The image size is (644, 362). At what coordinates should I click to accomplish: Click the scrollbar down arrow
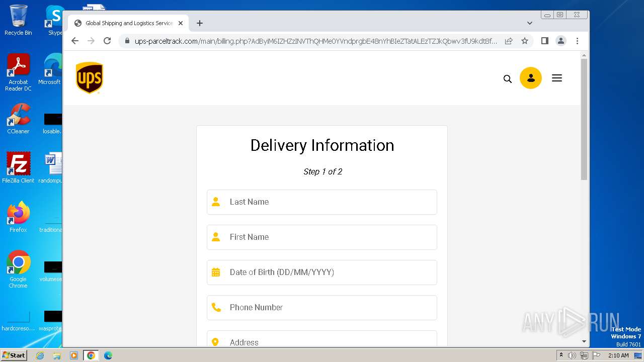click(x=584, y=341)
